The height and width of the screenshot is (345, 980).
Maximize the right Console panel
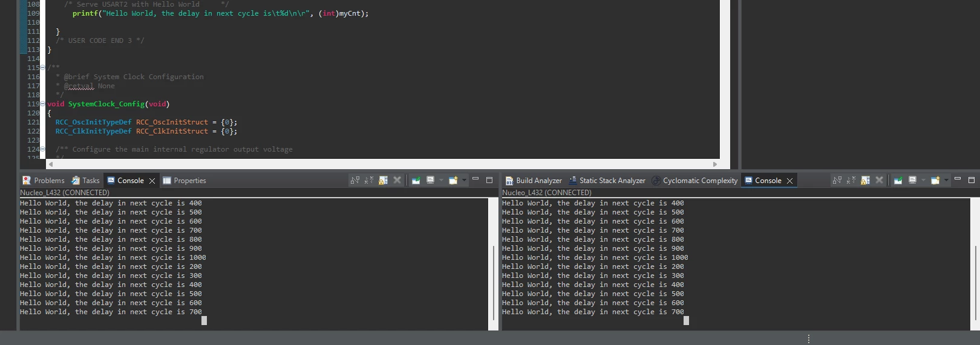972,180
